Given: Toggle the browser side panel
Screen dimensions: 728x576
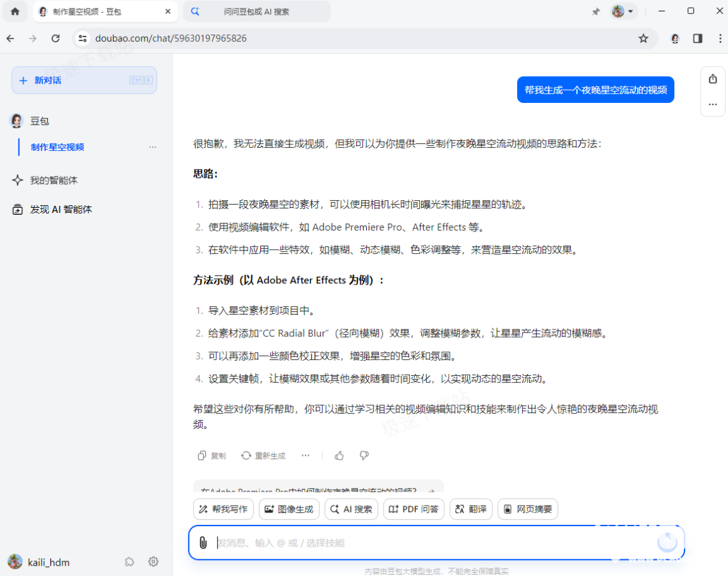Looking at the screenshot, I should (x=697, y=38).
